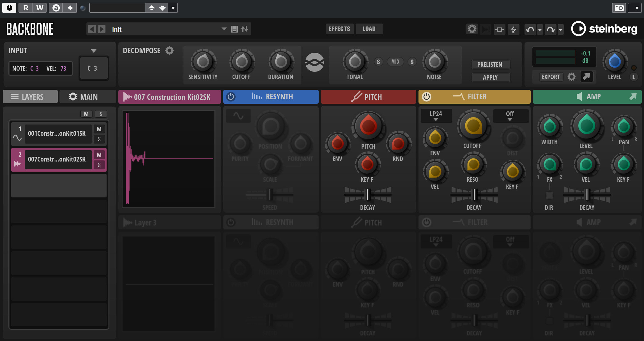Open the PITCH section header

click(x=368, y=97)
